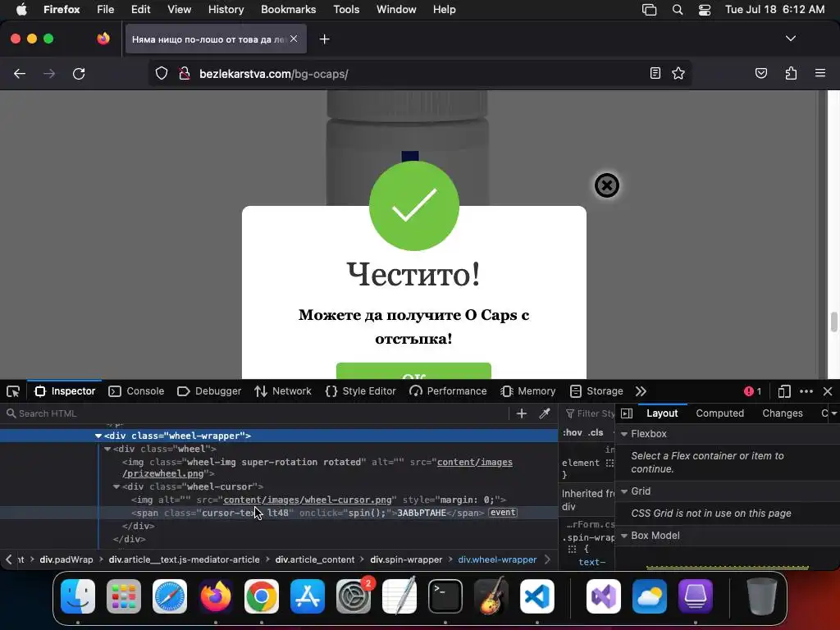Toggle Responsive Design Mode icon
Viewport: 840px width, 630px height.
pyautogui.click(x=783, y=391)
